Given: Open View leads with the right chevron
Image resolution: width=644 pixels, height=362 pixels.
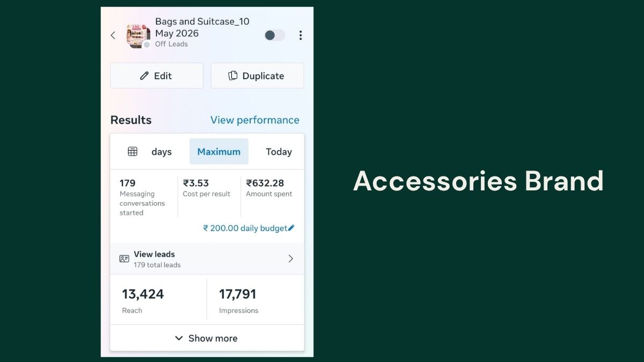Looking at the screenshot, I should click(x=291, y=259).
